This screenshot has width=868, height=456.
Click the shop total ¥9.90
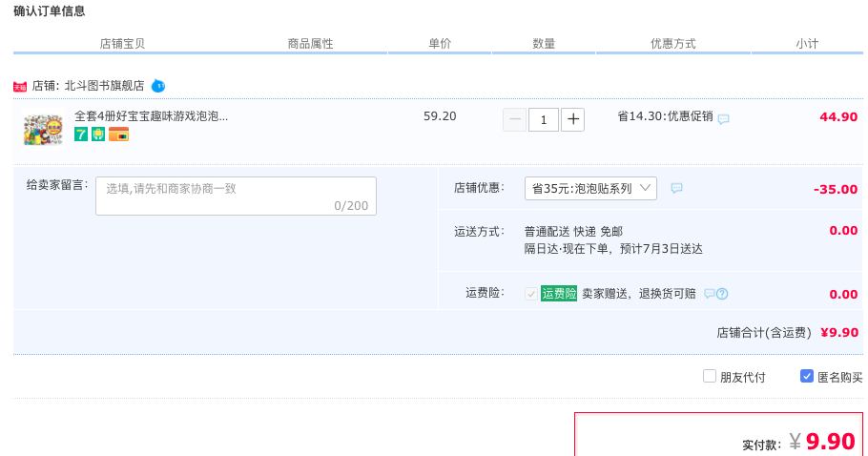click(x=839, y=333)
